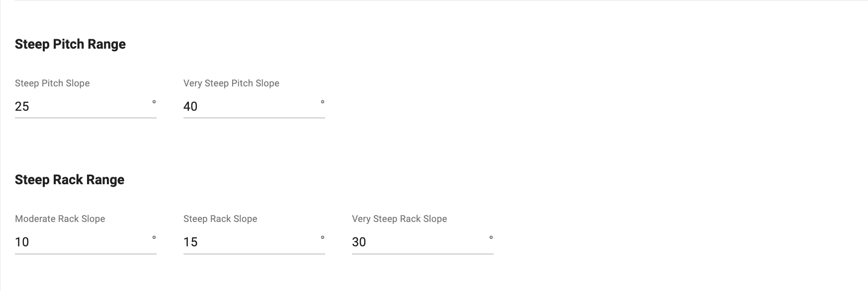
Task: Click the Steep Pitch Slope label
Action: pyautogui.click(x=52, y=83)
